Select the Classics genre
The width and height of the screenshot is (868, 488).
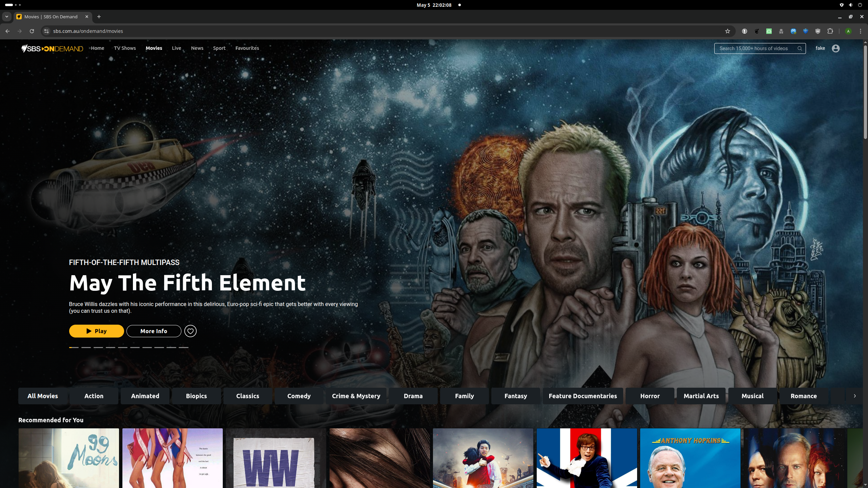(248, 396)
